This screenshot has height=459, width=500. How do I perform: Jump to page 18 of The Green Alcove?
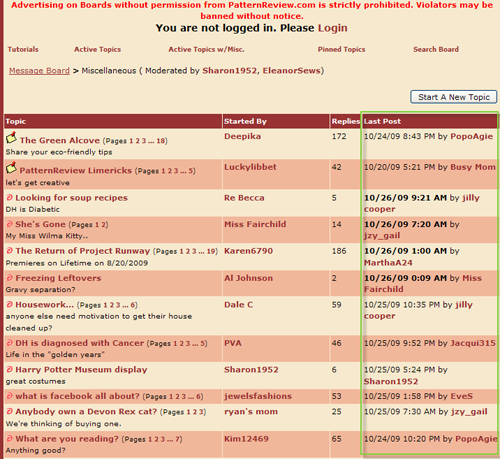coord(161,141)
